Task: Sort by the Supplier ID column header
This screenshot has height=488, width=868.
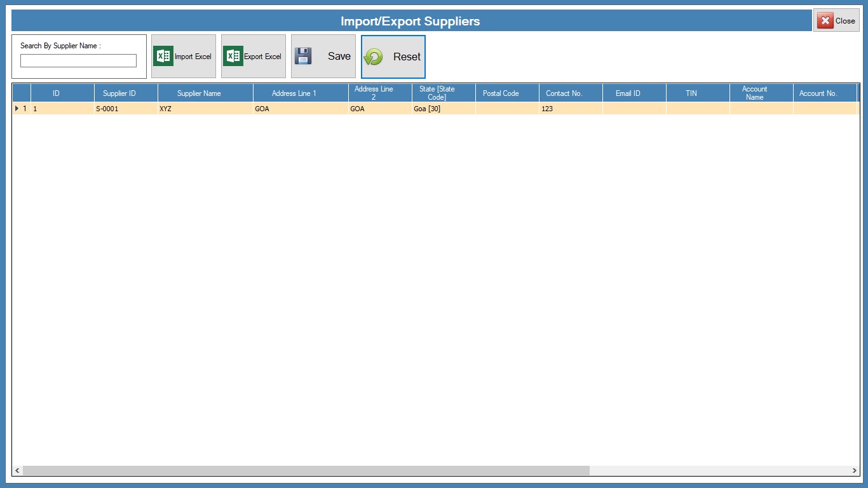Action: coord(119,93)
